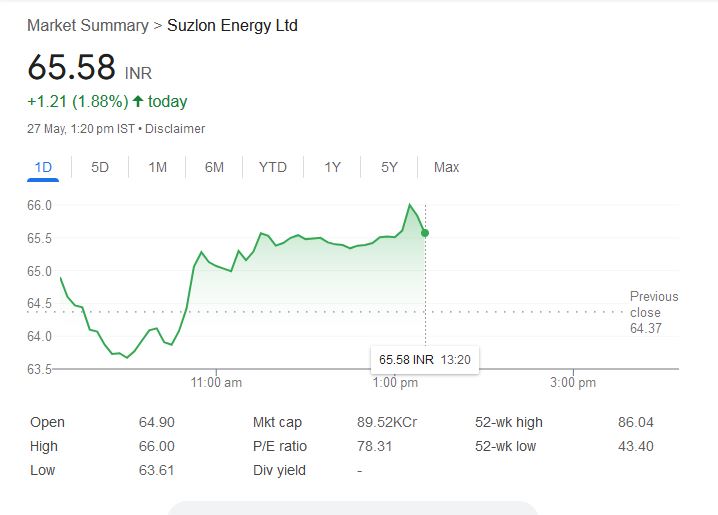This screenshot has width=718, height=515.
Task: Show the Max range chart
Action: (x=446, y=167)
